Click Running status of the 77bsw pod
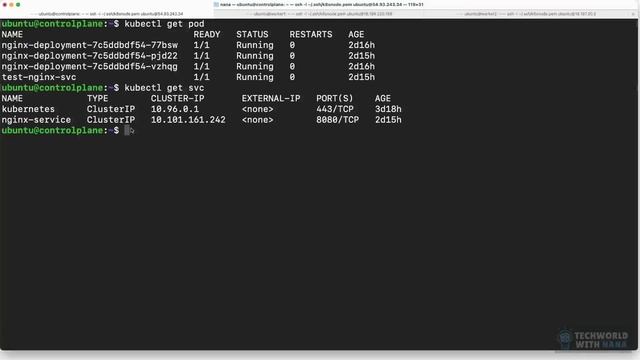The width and height of the screenshot is (640, 360). tap(255, 45)
